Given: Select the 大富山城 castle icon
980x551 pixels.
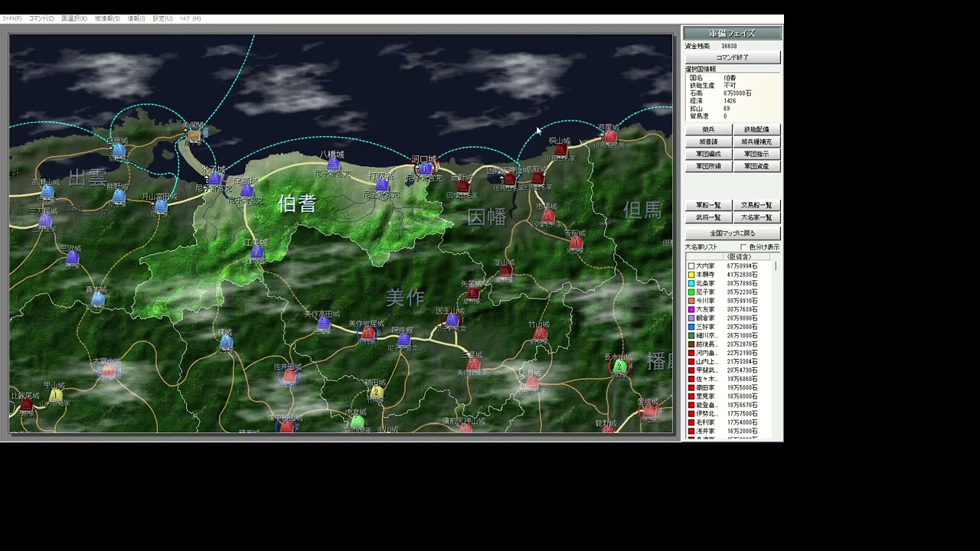Looking at the screenshot, I should pos(109,371).
